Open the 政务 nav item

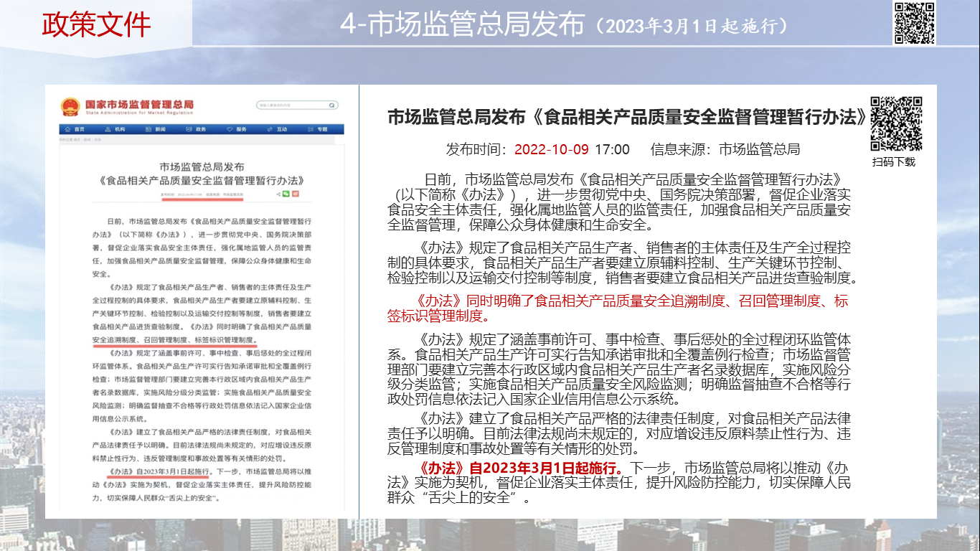point(196,129)
